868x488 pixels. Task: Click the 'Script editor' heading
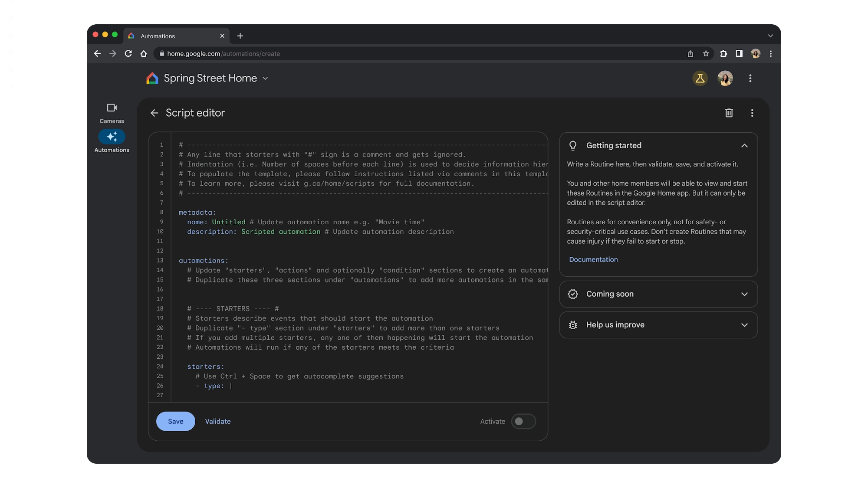click(x=195, y=113)
